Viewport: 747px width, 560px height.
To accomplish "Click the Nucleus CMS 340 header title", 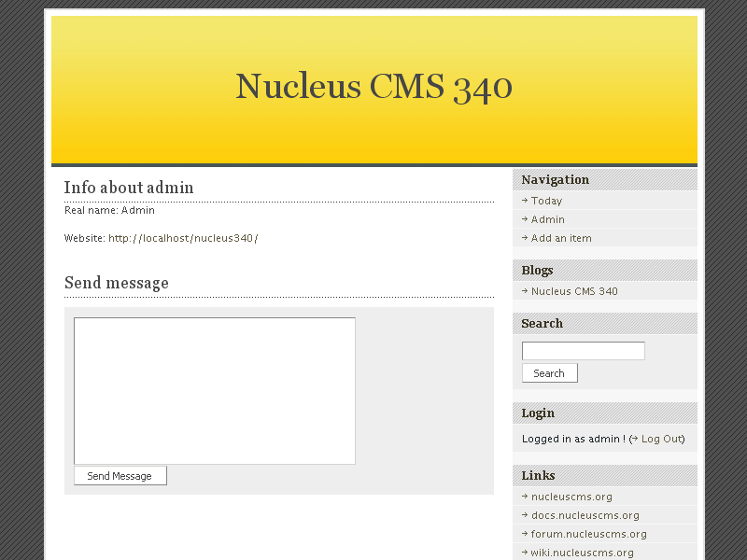I will point(374,87).
